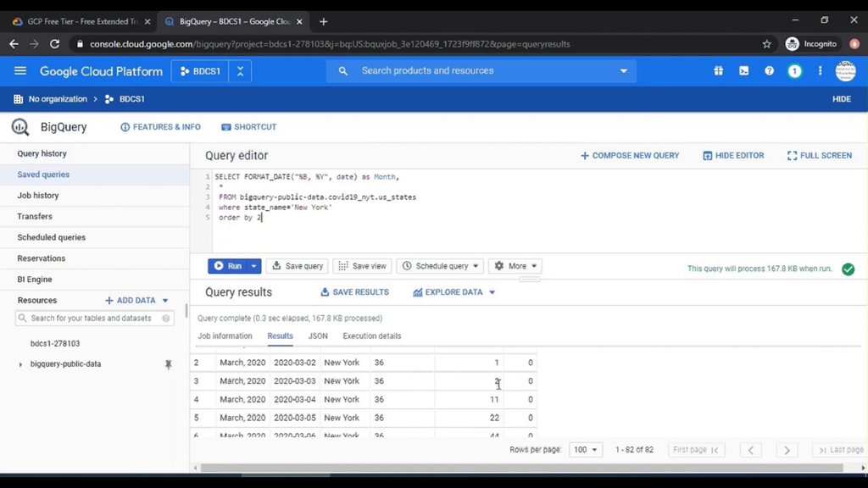Click No organization breadcrumb
868x488 pixels.
pyautogui.click(x=58, y=99)
